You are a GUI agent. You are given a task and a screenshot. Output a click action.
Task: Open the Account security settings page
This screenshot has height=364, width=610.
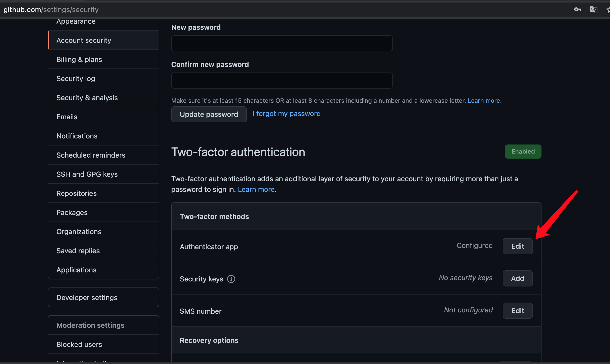pyautogui.click(x=84, y=40)
